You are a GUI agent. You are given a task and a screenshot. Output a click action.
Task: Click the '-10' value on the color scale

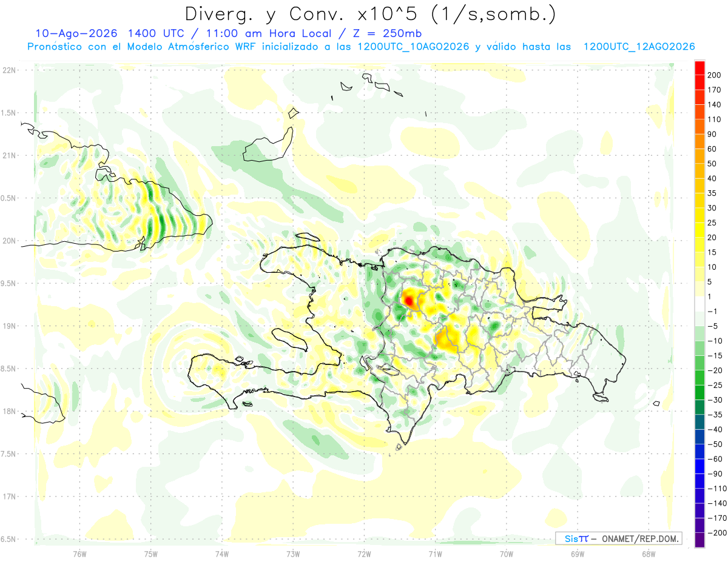coord(716,341)
